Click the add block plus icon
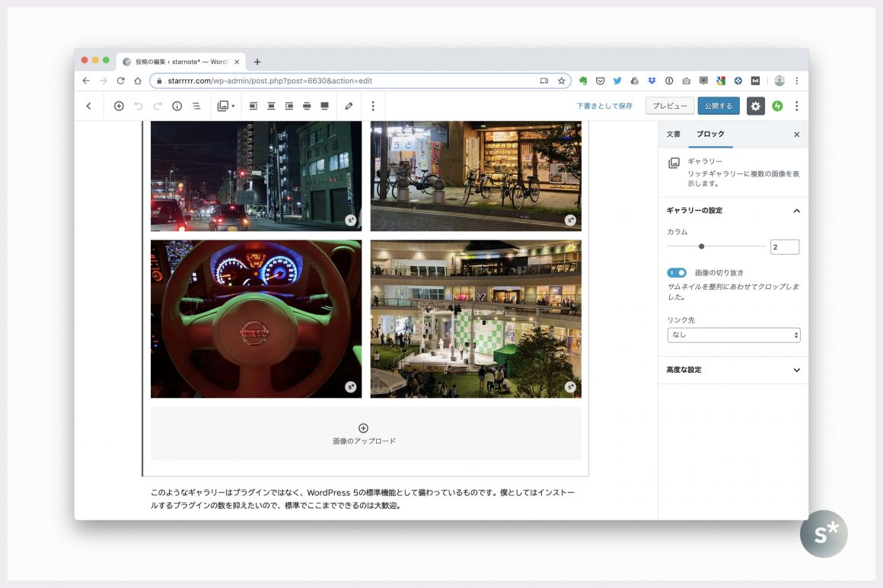Viewport: 883px width, 588px height. (x=119, y=106)
